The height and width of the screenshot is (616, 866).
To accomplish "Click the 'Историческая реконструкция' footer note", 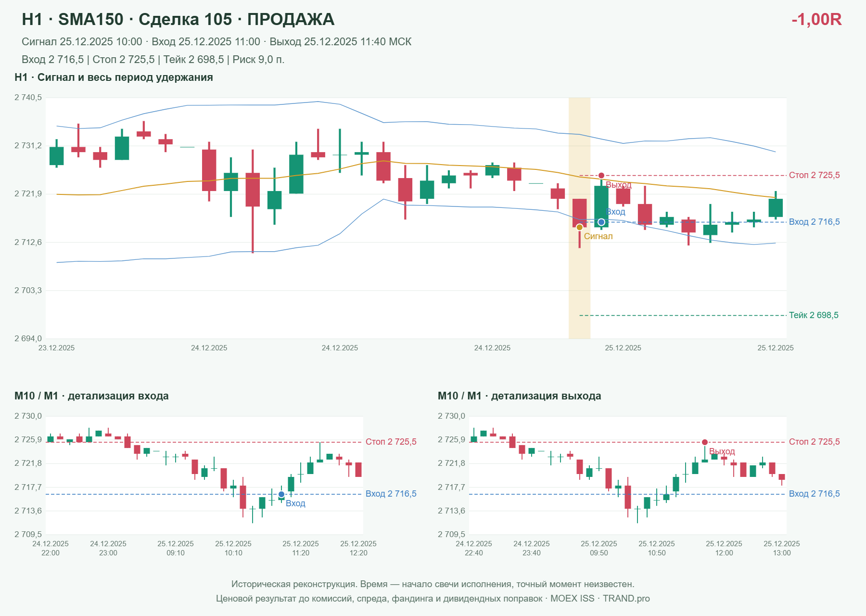I will click(433, 584).
